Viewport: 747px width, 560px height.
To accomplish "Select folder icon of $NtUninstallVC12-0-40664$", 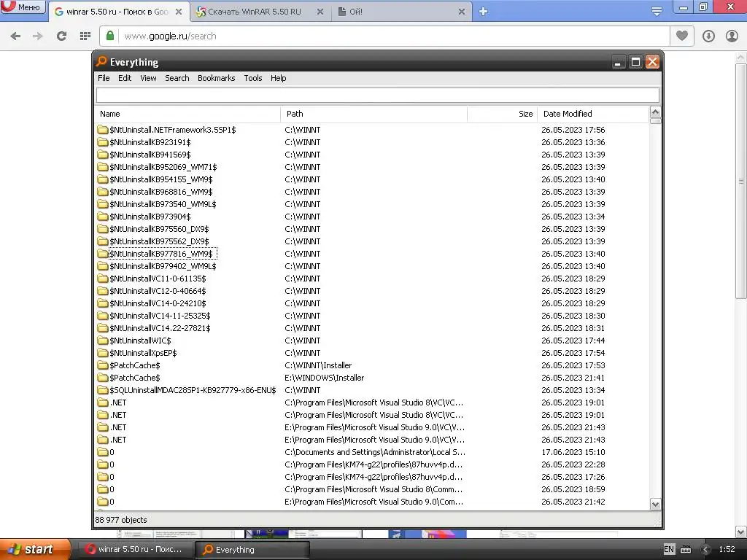I will (x=102, y=290).
